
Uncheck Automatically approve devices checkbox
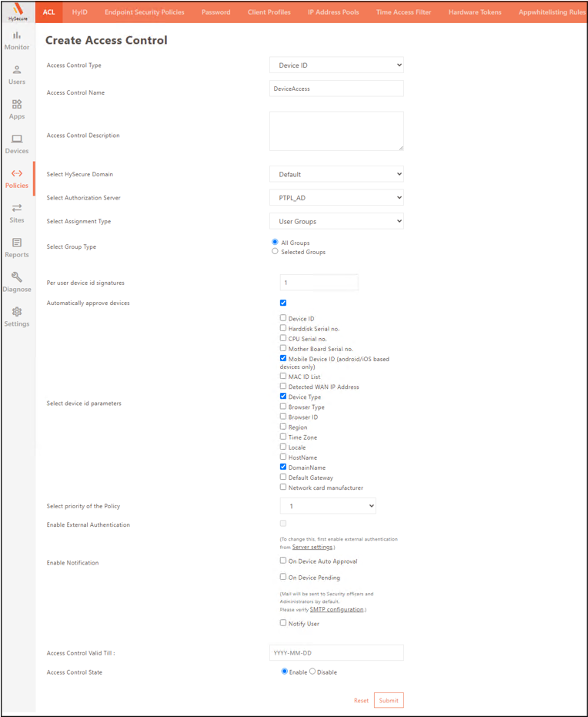point(283,303)
